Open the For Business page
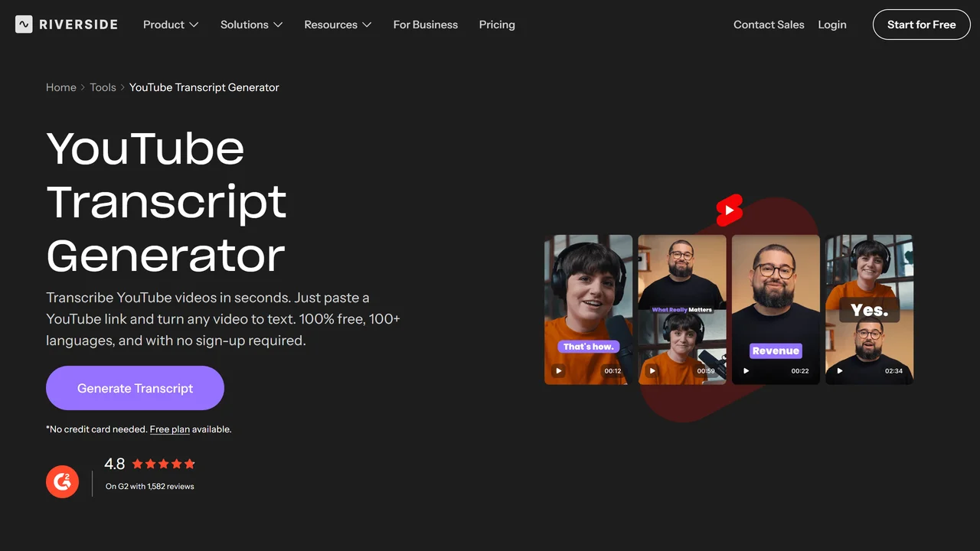The height and width of the screenshot is (551, 980). tap(426, 24)
